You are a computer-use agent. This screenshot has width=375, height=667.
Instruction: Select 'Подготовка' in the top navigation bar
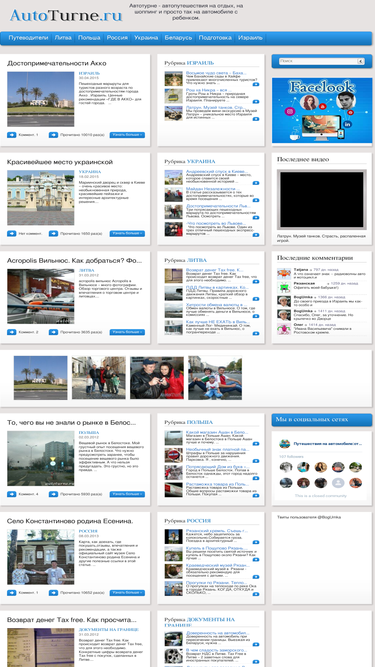tap(215, 37)
